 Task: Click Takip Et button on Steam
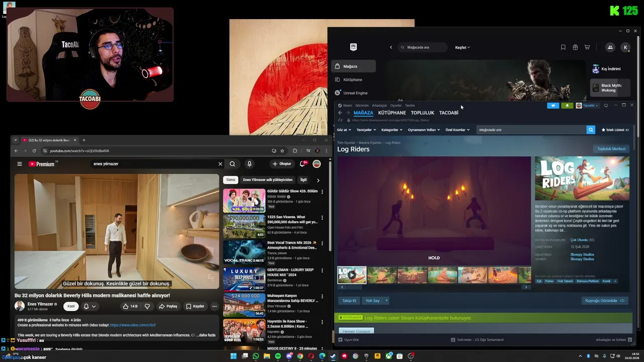coord(349,301)
